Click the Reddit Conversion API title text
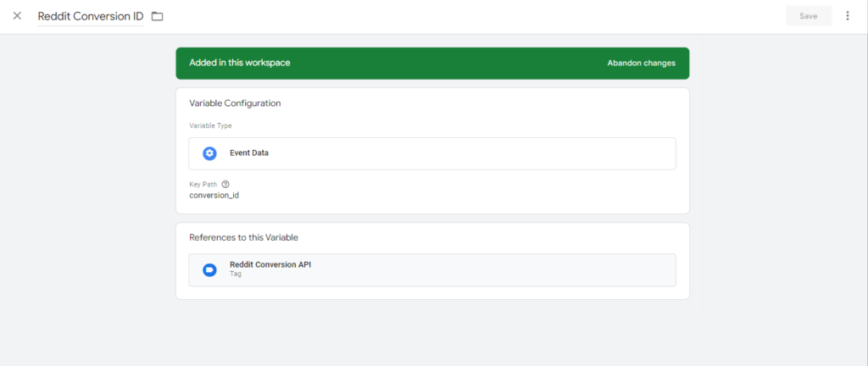Viewport: 868px width, 366px height. pos(270,264)
